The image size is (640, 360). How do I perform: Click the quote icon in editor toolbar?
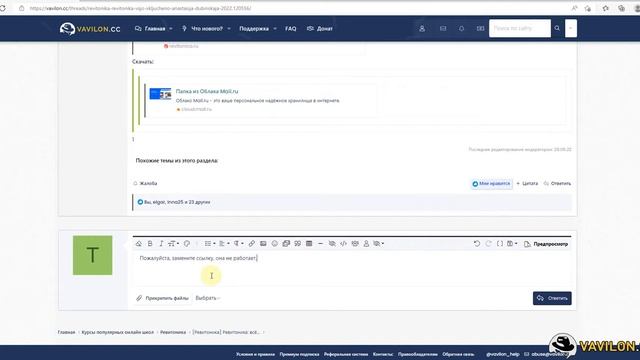click(x=298, y=244)
